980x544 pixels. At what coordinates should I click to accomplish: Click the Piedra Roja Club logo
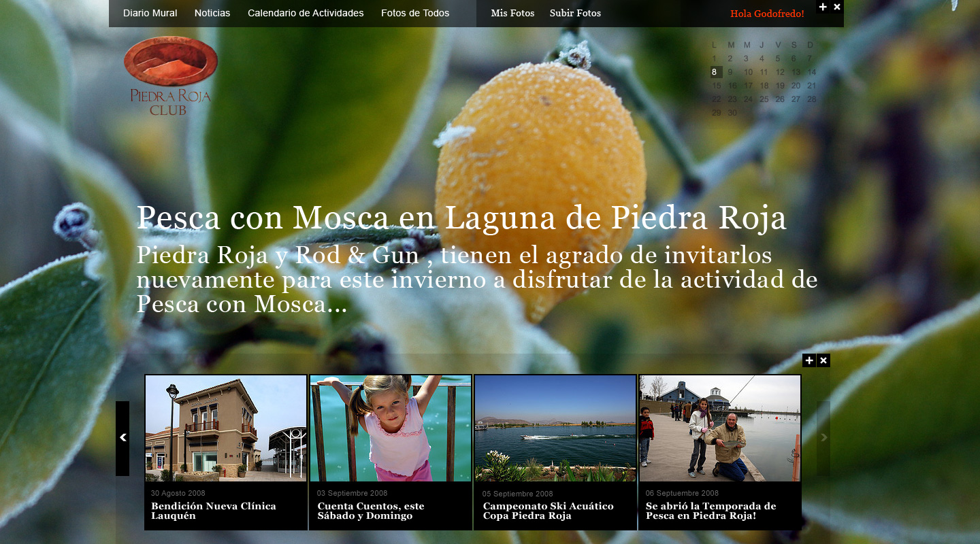coord(170,75)
